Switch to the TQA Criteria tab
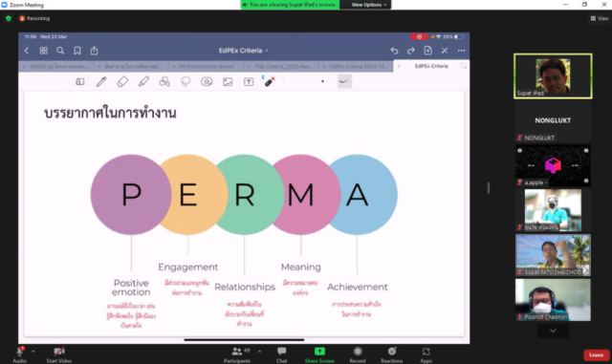 click(284, 67)
